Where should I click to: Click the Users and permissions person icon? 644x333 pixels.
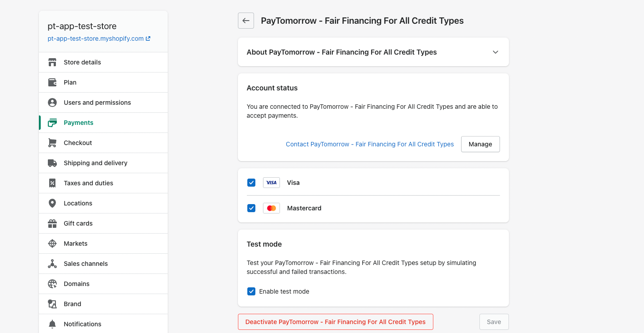pyautogui.click(x=52, y=102)
